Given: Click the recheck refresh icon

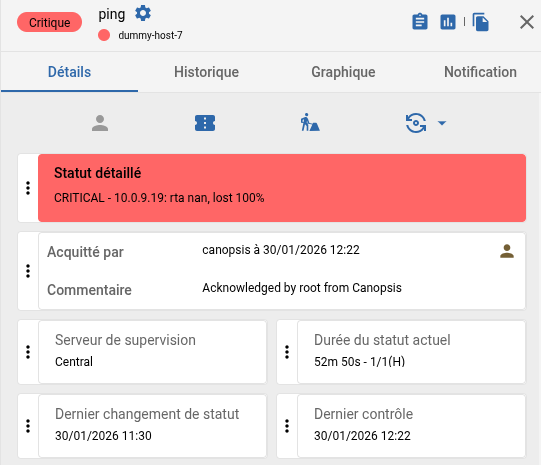Looking at the screenshot, I should (416, 123).
